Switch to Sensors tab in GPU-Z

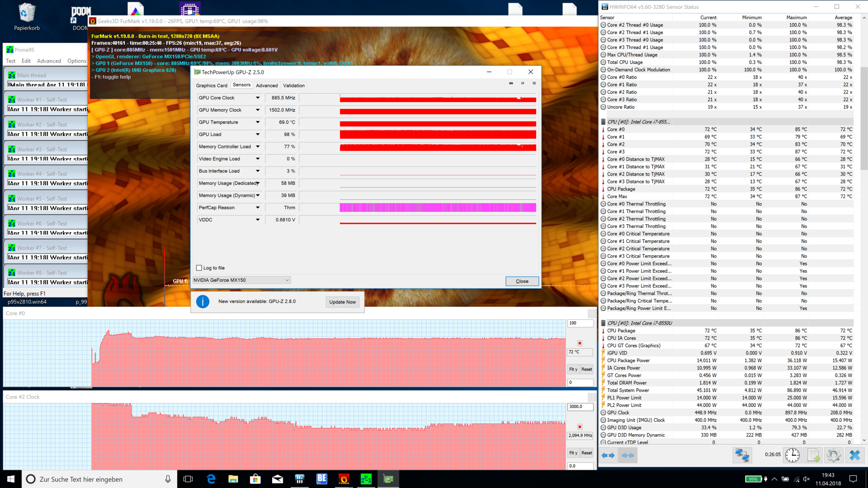tap(241, 85)
